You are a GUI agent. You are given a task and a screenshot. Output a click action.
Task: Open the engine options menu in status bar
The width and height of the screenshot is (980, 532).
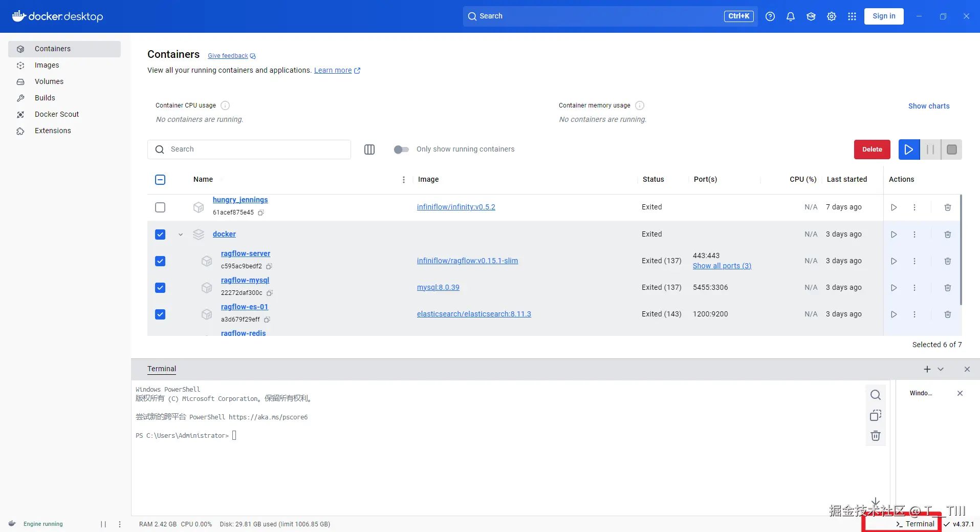120,524
